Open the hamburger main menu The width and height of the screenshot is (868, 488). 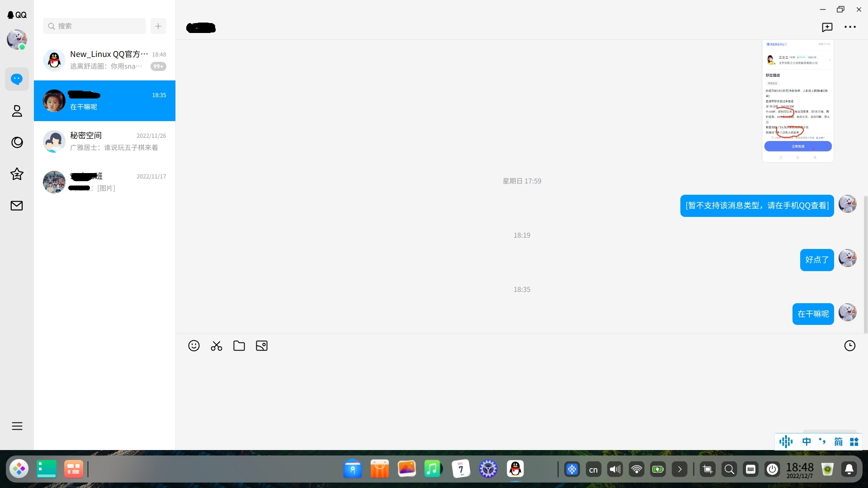(17, 426)
